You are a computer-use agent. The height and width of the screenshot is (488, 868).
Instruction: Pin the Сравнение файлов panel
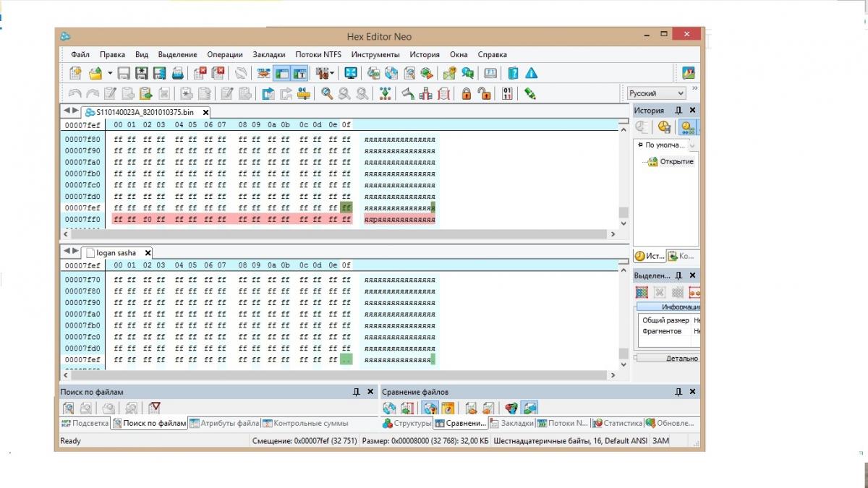[x=678, y=392]
